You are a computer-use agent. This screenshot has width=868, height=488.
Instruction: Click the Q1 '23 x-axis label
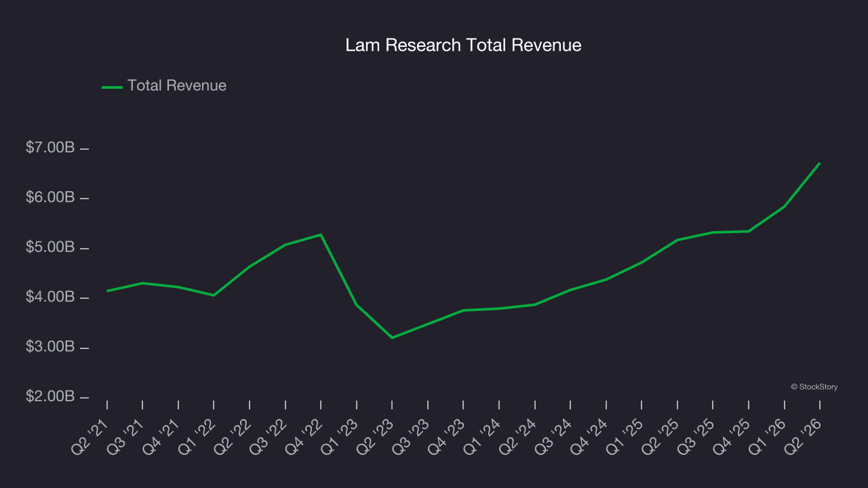coord(340,436)
